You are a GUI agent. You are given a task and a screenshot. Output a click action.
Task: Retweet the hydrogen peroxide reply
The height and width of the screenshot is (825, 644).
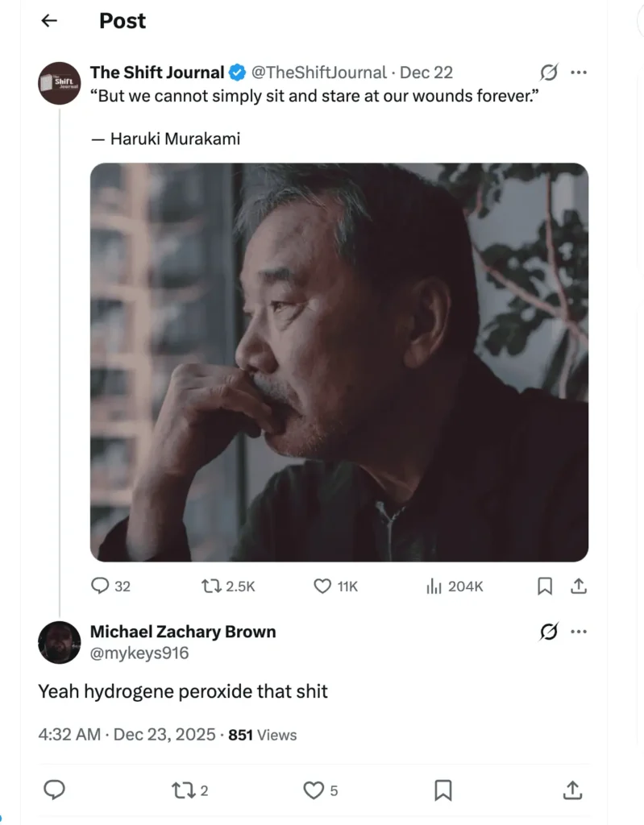(x=183, y=790)
